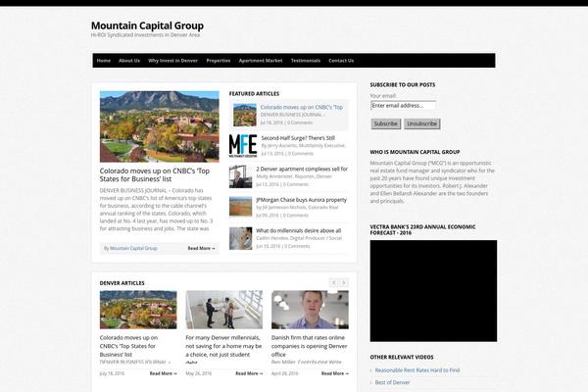This screenshot has height=392, width=588.
Task: Click the 'Featured Articles' heading text
Action: tap(254, 94)
